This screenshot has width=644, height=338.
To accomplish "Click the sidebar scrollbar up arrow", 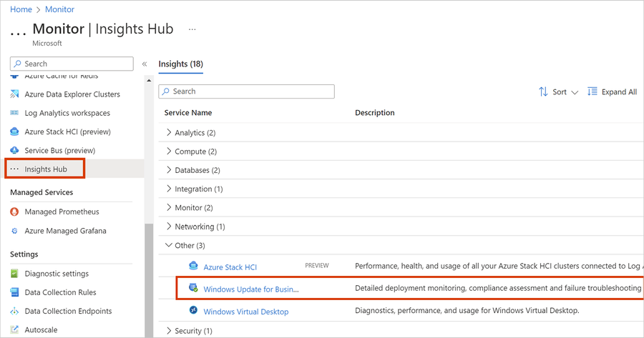I will (x=149, y=81).
